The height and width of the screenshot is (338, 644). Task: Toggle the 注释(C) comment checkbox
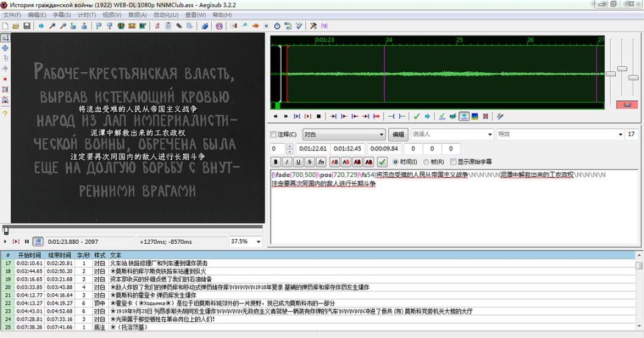[x=274, y=134]
